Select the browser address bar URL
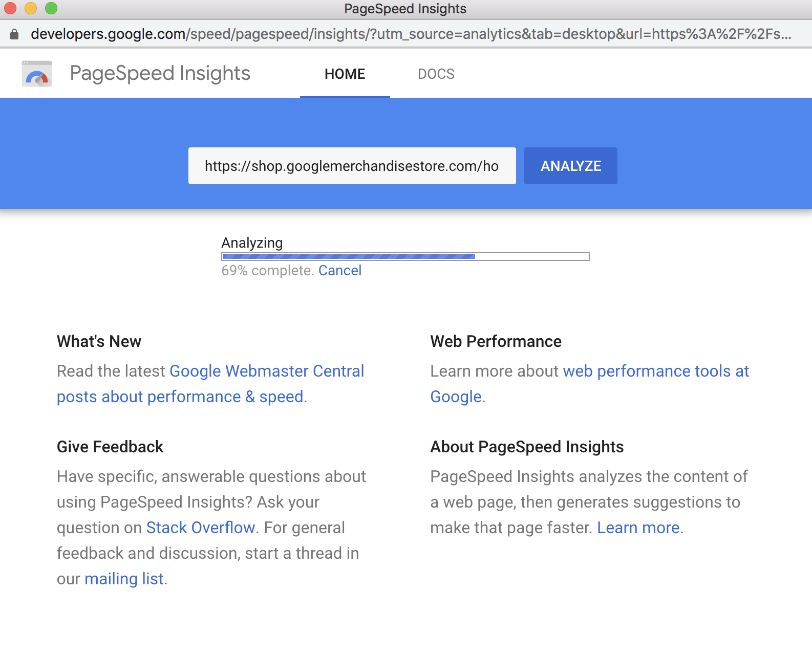 [x=411, y=34]
